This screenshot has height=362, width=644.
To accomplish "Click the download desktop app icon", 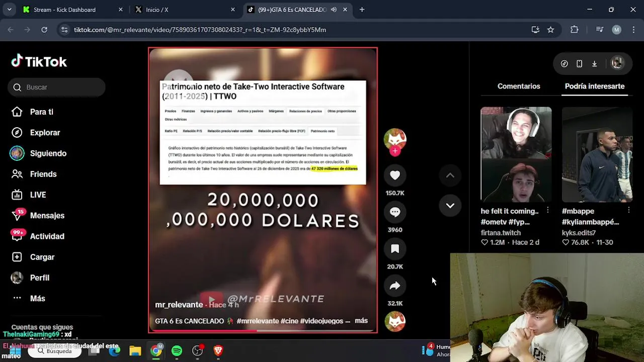I will [x=595, y=64].
